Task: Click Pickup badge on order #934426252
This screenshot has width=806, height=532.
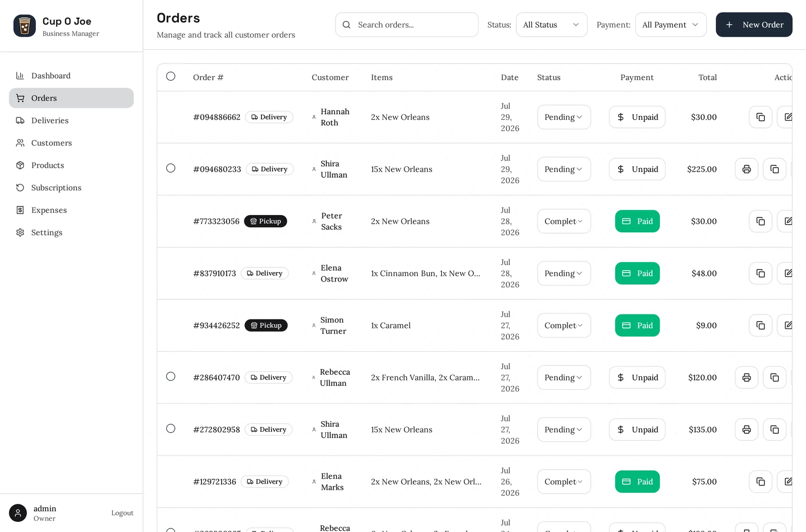Action: pos(266,325)
